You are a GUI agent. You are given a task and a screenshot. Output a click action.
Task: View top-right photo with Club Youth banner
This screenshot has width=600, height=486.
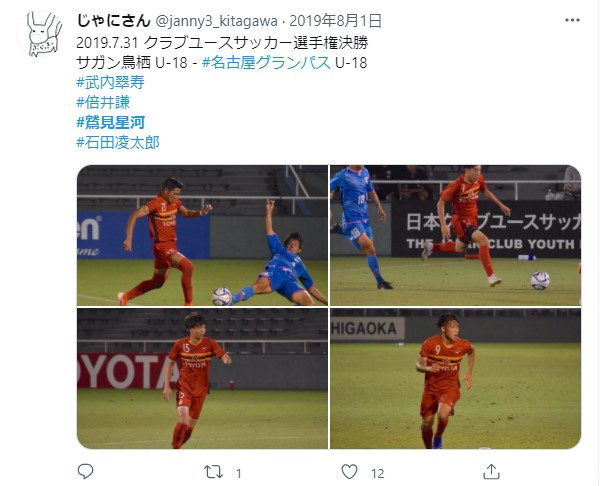point(455,235)
